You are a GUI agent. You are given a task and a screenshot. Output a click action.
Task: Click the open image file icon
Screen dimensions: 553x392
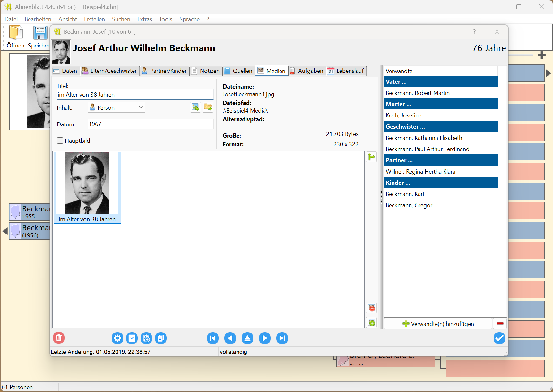[195, 107]
